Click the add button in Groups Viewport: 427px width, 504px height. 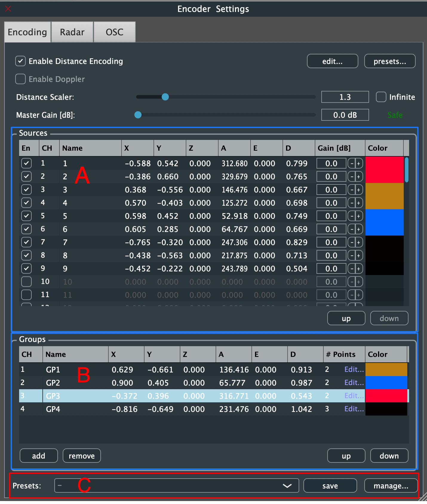[39, 456]
